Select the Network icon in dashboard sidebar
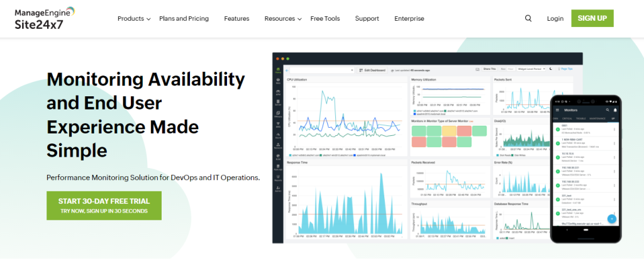The width and height of the screenshot is (644, 275). (278, 146)
